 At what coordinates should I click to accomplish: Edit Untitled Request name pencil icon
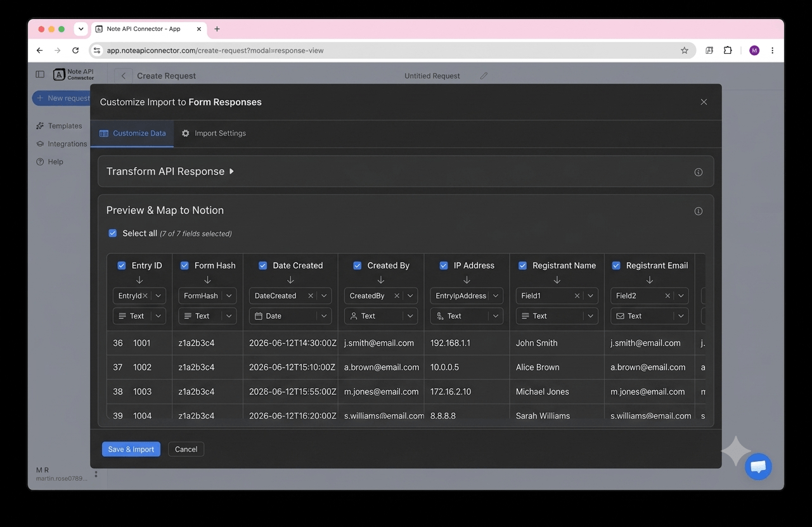(x=484, y=75)
